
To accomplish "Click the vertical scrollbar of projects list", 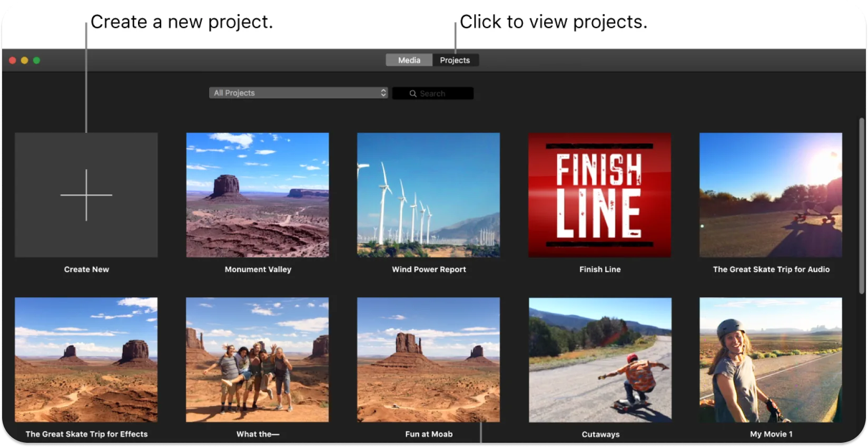I will pos(862,206).
